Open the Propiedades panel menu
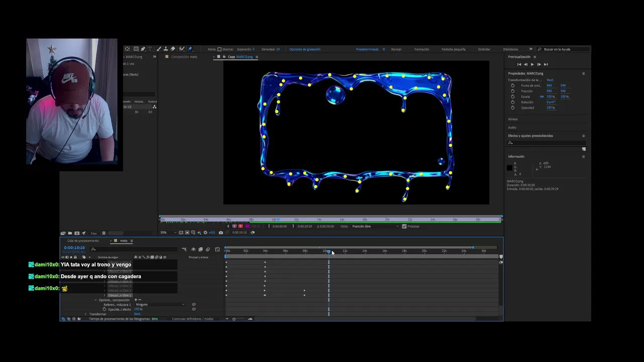The image size is (644, 362). coord(584,73)
